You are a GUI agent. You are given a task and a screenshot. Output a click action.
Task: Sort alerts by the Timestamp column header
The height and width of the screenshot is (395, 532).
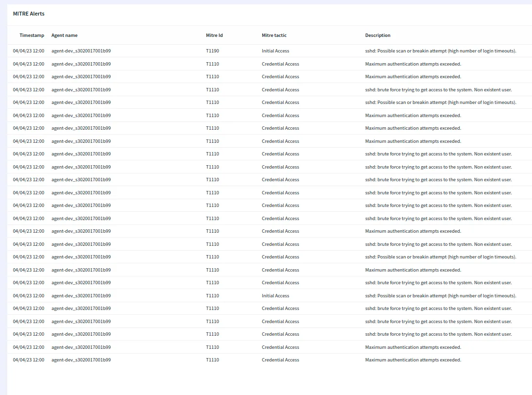click(x=32, y=35)
